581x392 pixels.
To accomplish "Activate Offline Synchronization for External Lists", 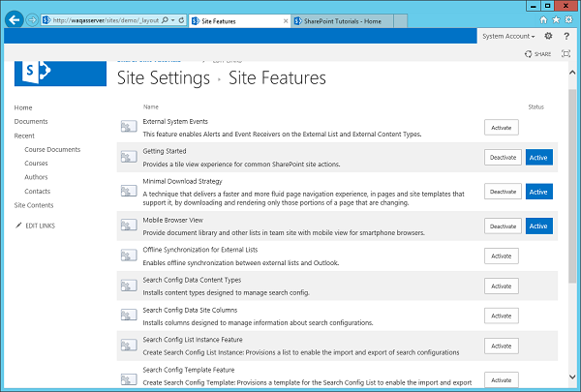I will click(502, 256).
